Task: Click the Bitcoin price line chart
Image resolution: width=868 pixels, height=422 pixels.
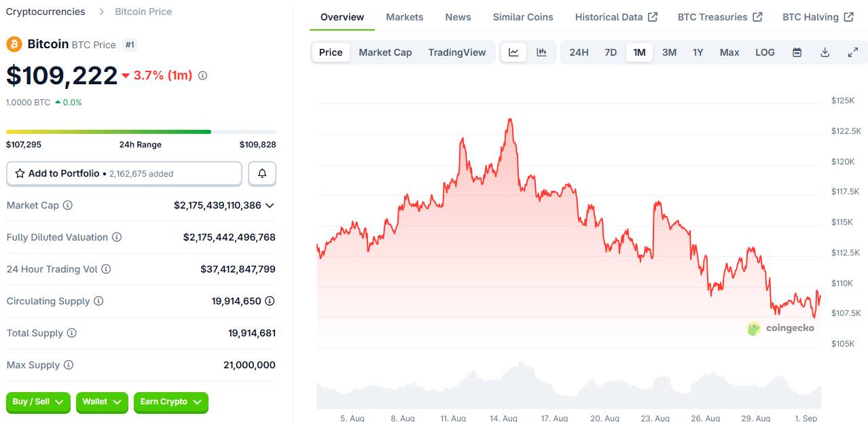Action: point(568,224)
